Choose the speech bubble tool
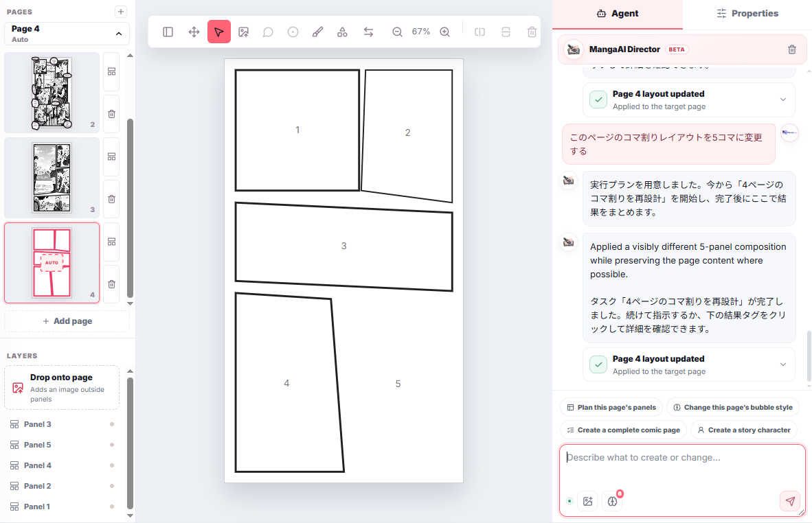 coord(268,32)
